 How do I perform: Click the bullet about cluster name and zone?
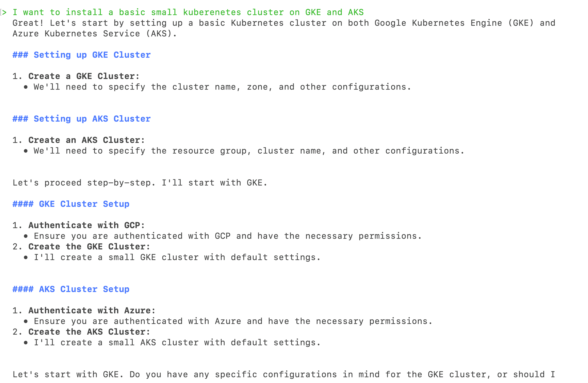(x=222, y=87)
